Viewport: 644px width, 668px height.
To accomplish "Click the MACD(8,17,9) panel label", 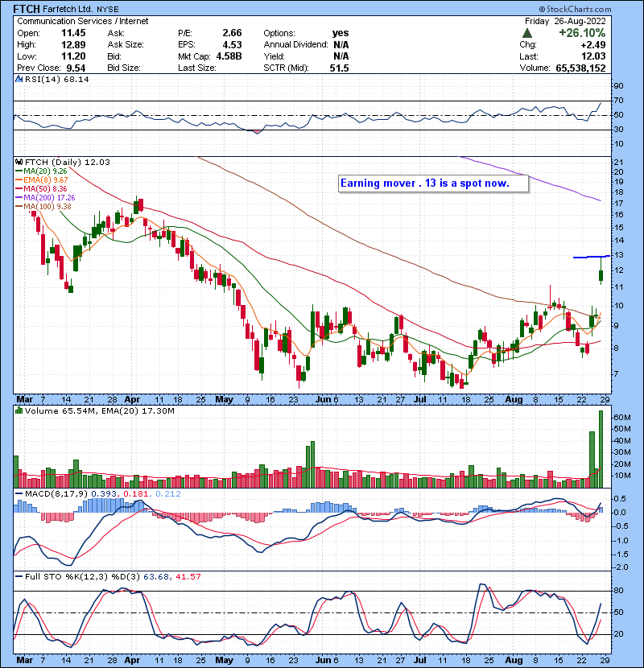I will tap(56, 494).
